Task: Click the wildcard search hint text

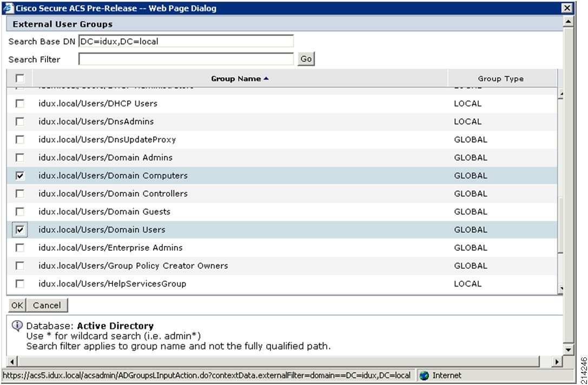Action: [113, 336]
